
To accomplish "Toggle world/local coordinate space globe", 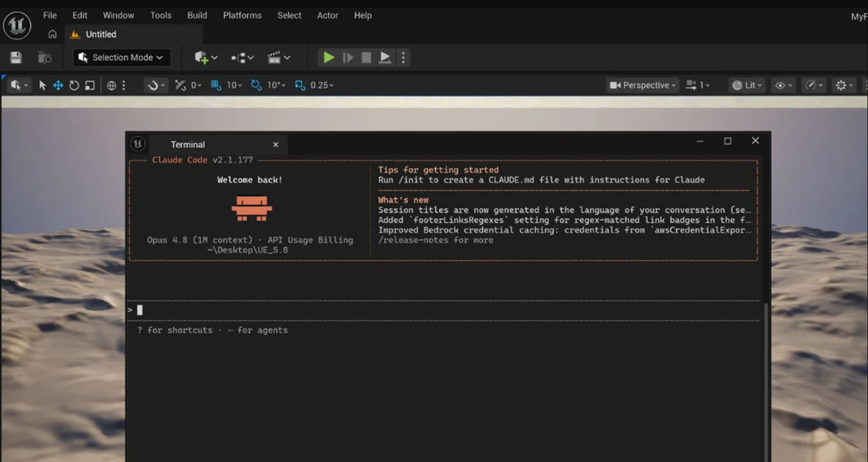I will [x=112, y=85].
